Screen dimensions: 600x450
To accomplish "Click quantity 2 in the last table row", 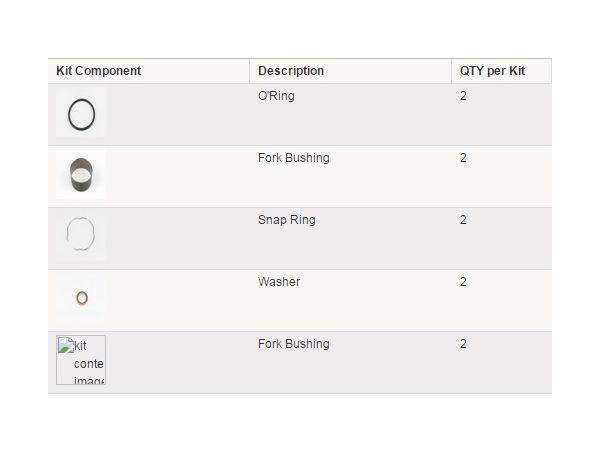I will coord(463,344).
